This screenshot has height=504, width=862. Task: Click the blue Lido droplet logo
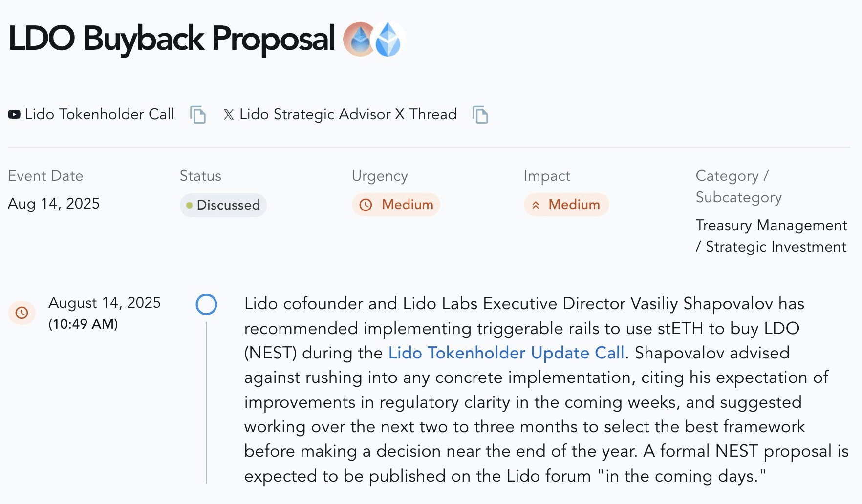pos(388,39)
